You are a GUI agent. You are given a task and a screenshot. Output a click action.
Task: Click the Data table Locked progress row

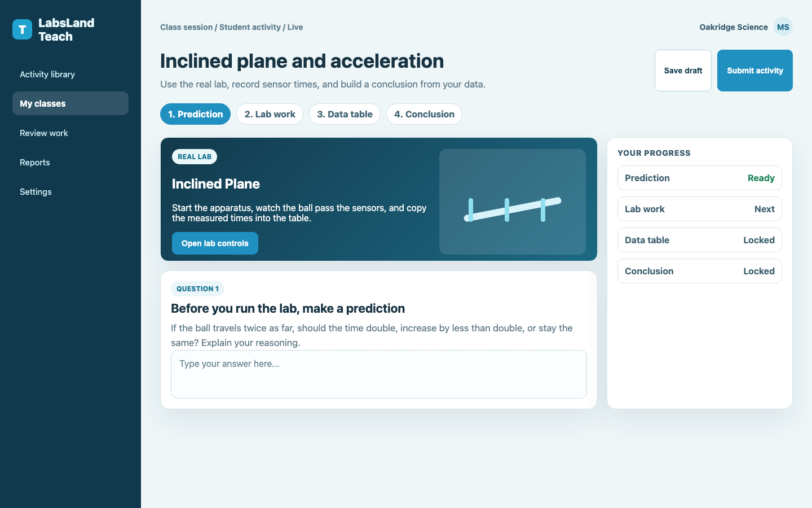[x=700, y=240]
